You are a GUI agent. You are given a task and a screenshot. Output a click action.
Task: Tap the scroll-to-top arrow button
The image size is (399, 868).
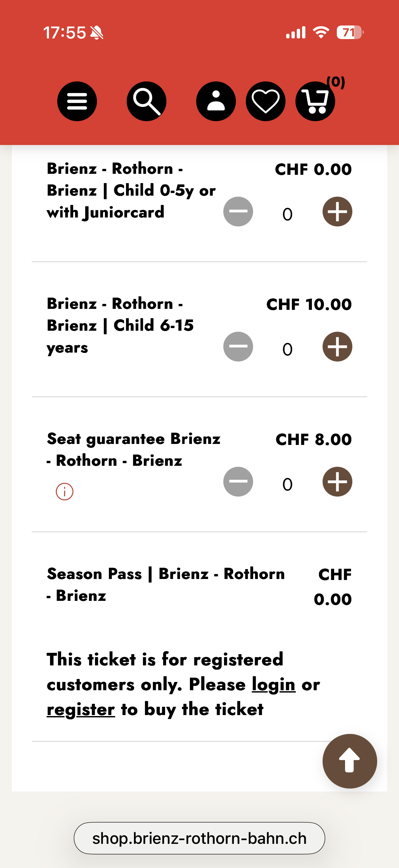[349, 761]
